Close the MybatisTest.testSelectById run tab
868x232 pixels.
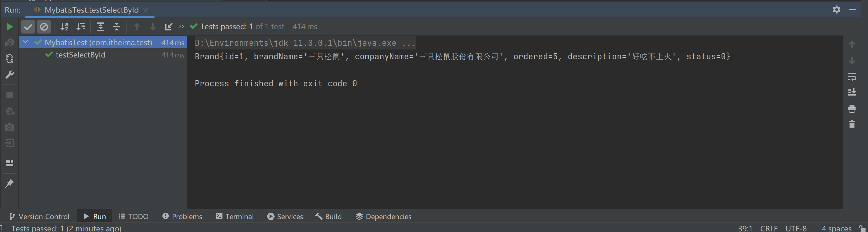146,10
